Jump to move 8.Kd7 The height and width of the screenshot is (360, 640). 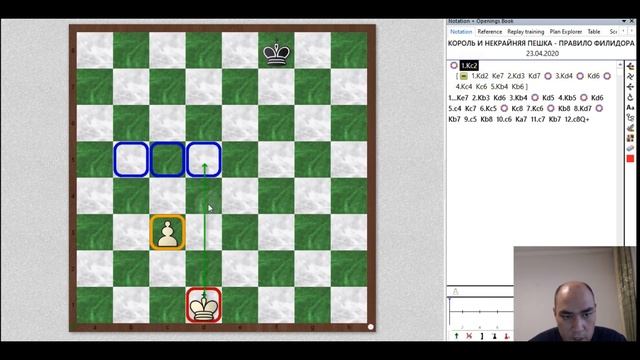[583, 109]
